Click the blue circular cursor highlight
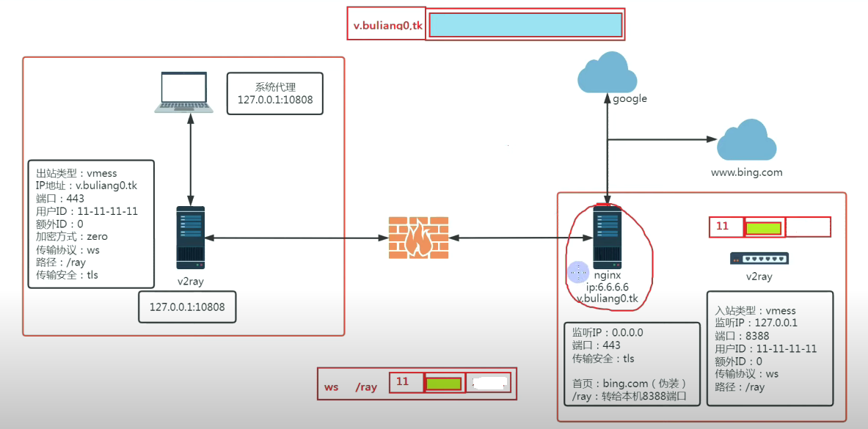Viewport: 868px width, 429px height. coord(578,272)
